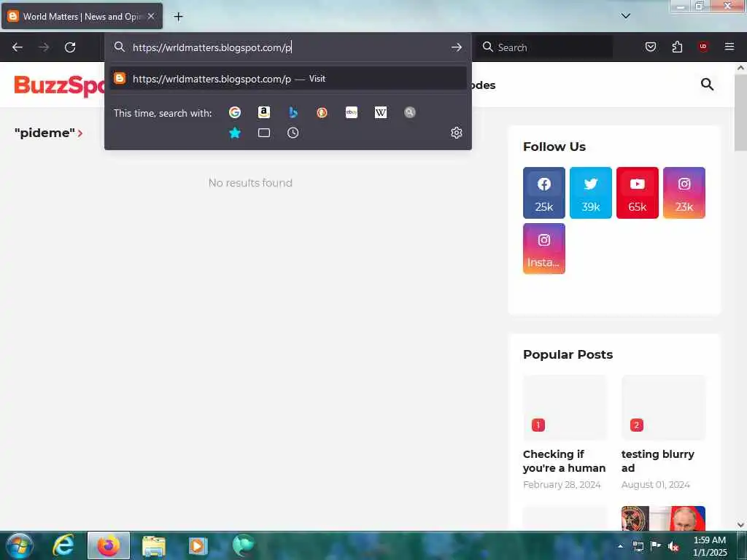Screen dimensions: 747x560
Task: Search open tabs using the tab icon
Action: coord(264,133)
